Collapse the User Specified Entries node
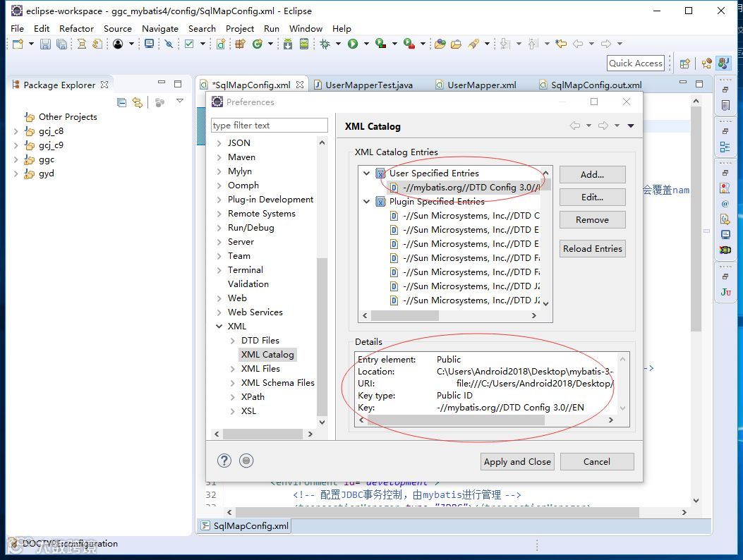Image resolution: width=743 pixels, height=560 pixels. pyautogui.click(x=366, y=174)
